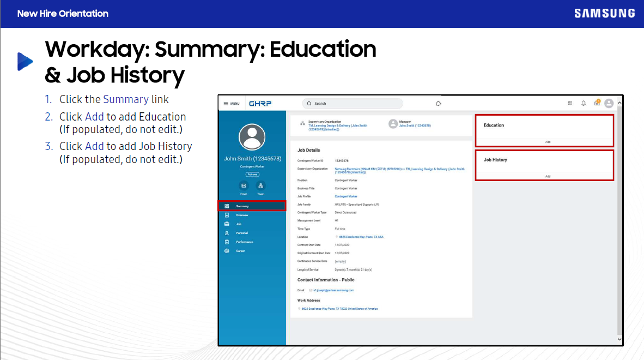Click the Email icon under John Smith

point(244,185)
